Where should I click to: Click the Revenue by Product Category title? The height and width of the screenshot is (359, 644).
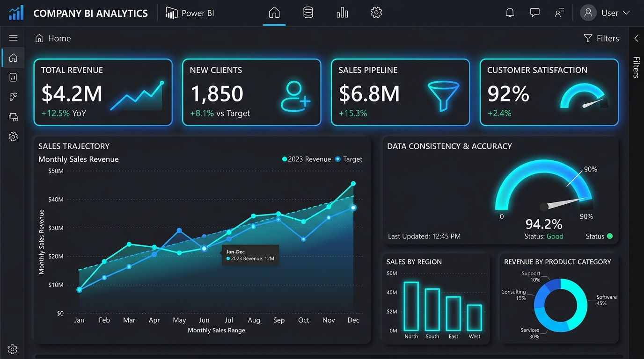point(557,262)
